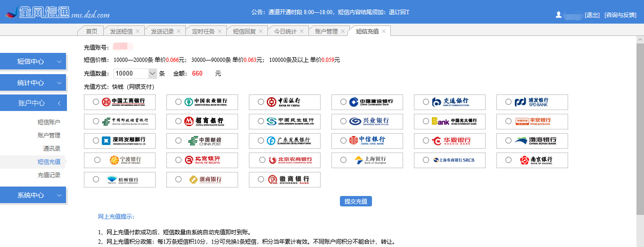Select the Bank of China radio button

pyautogui.click(x=261, y=102)
